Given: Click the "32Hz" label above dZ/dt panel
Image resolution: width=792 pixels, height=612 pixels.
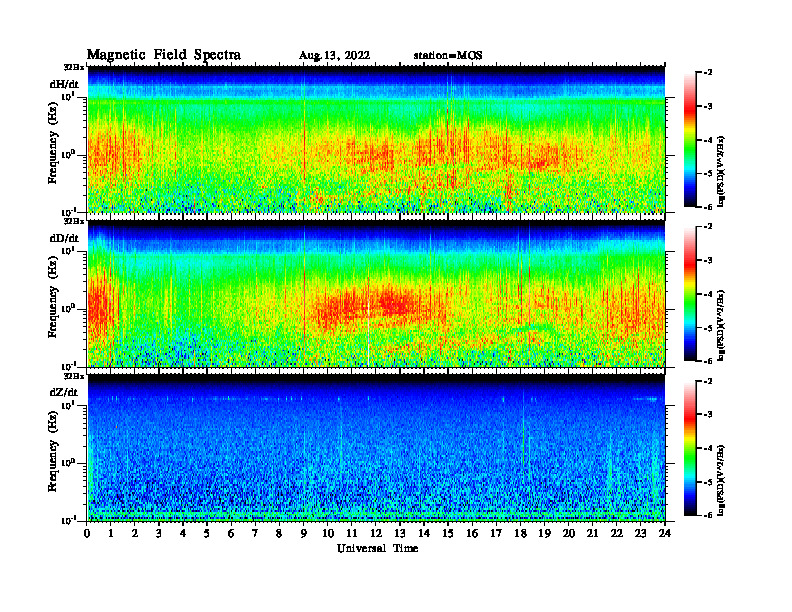Looking at the screenshot, I should coord(74,376).
